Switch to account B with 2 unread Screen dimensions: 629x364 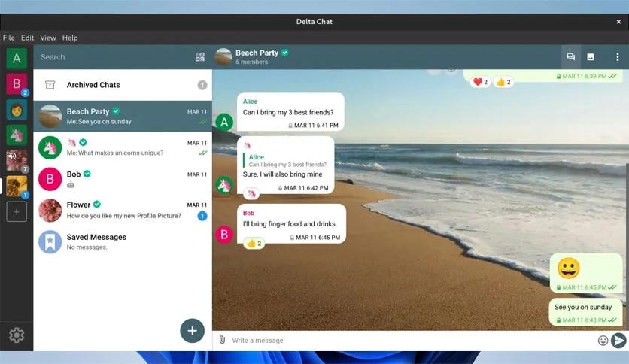pos(17,83)
